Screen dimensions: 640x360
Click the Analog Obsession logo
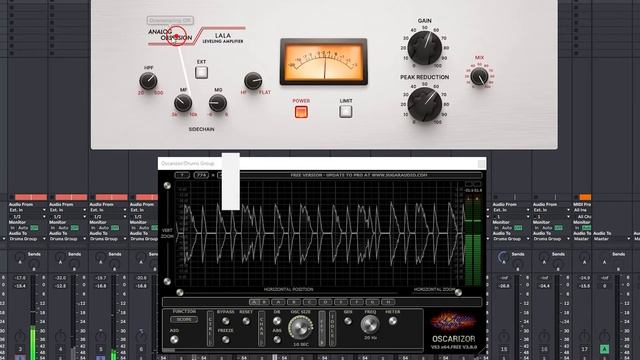click(170, 35)
